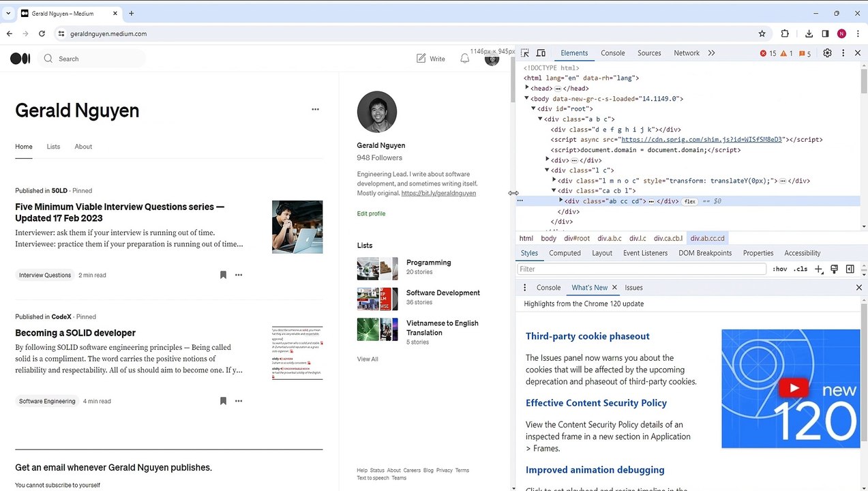
Task: Toggle the device toolbar in DevTools
Action: [541, 53]
